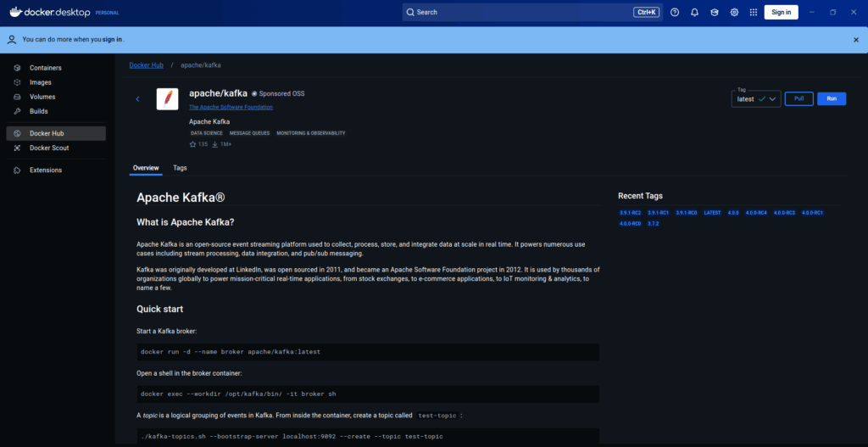Viewport: 868px width, 447px height.
Task: Open the help question-mark icon
Action: tap(674, 12)
